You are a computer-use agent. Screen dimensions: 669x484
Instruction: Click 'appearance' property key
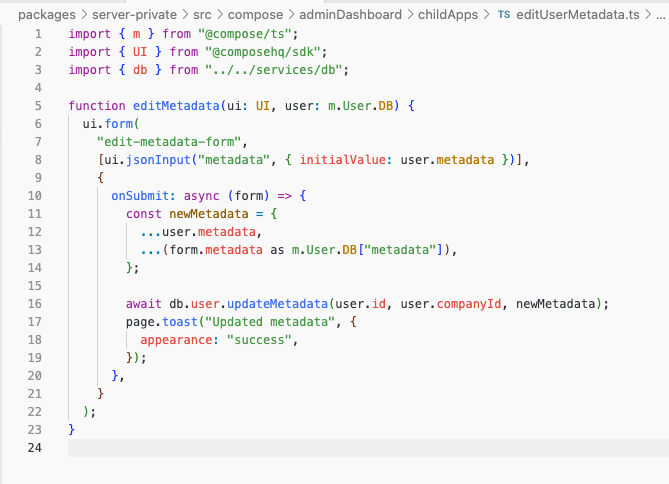(x=176, y=340)
